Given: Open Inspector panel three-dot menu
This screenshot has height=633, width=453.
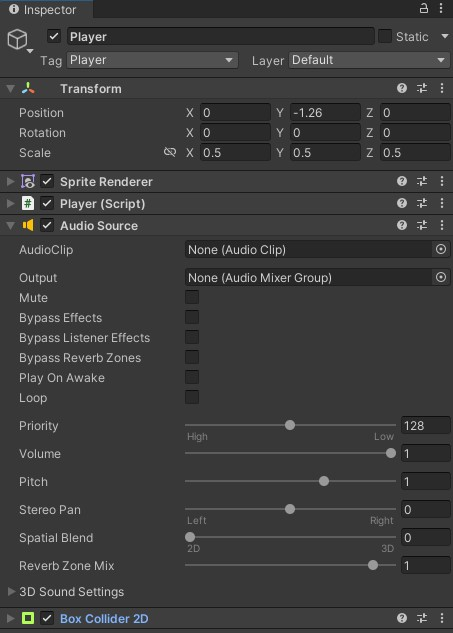Looking at the screenshot, I should tap(441, 8).
